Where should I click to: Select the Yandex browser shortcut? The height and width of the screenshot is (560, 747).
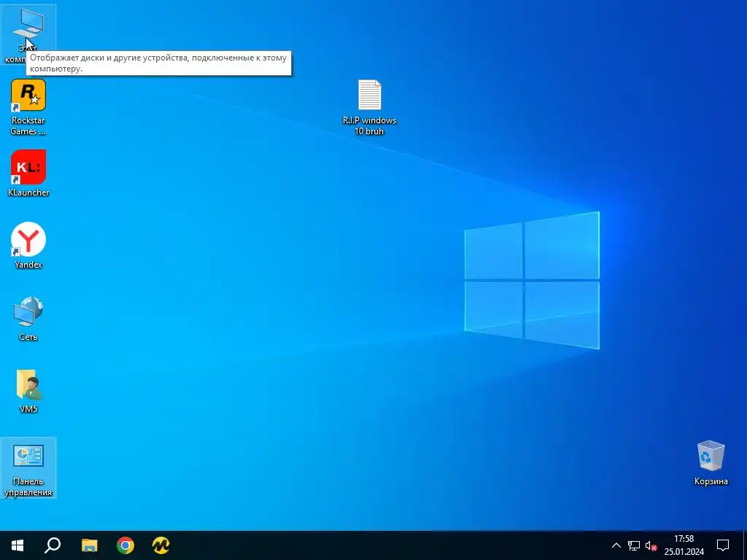pos(28,245)
